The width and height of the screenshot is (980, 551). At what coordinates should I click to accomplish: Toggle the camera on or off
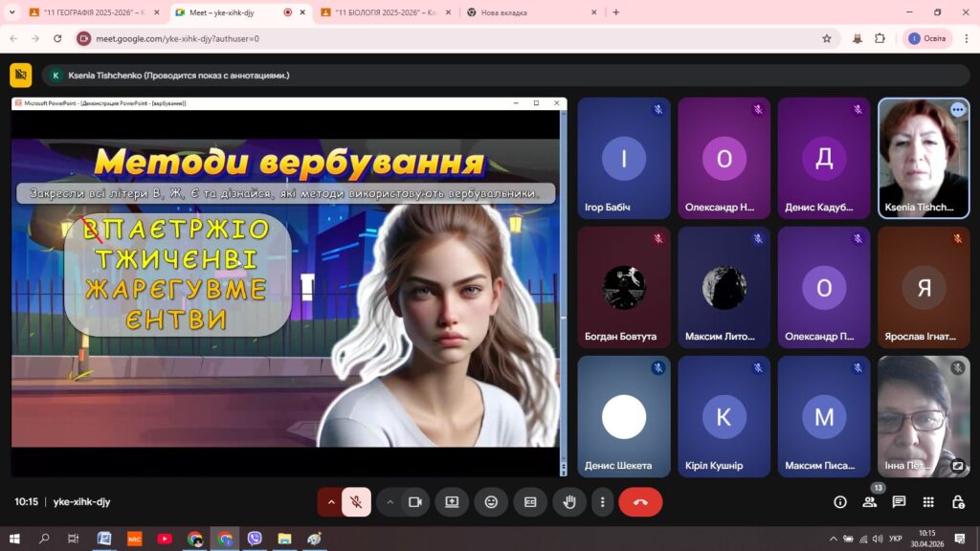(415, 501)
